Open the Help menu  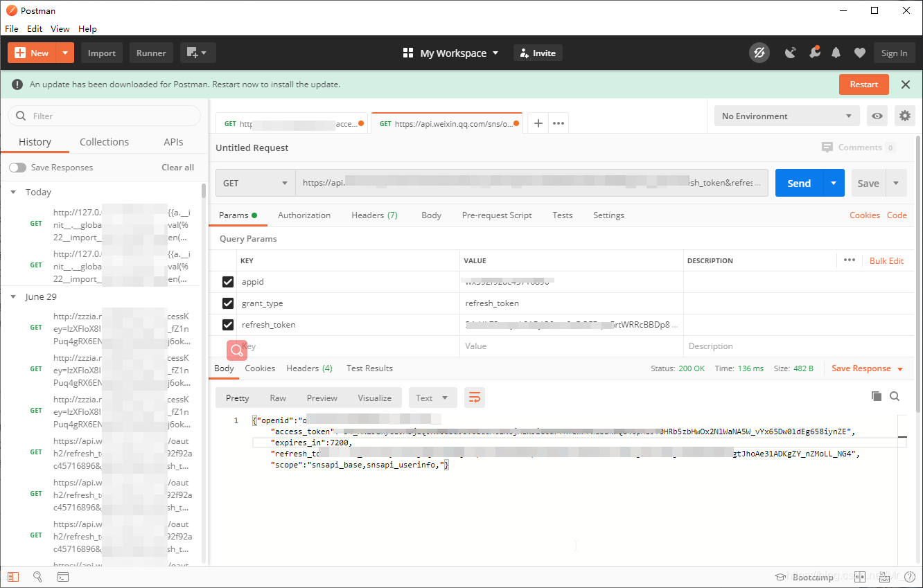click(87, 28)
